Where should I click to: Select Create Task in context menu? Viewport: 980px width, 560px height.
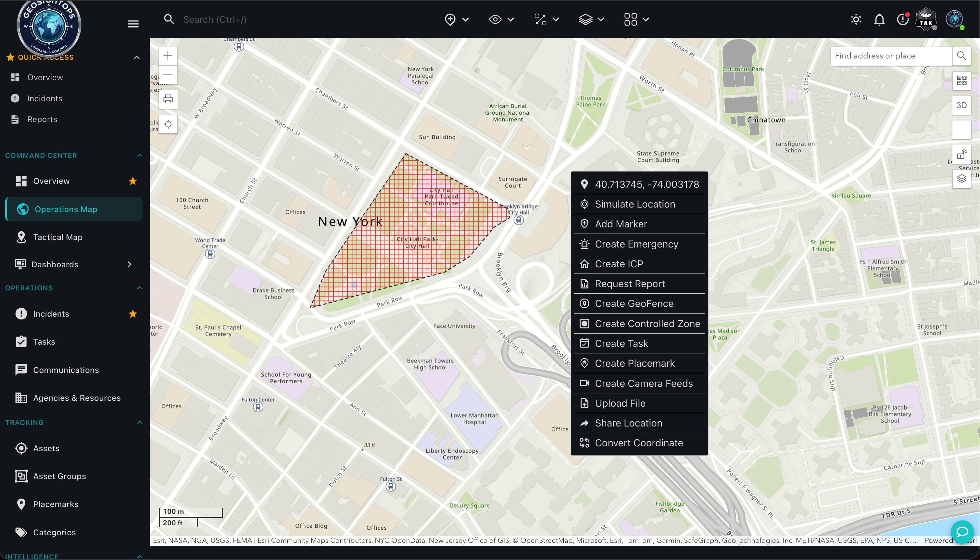[x=639, y=344]
